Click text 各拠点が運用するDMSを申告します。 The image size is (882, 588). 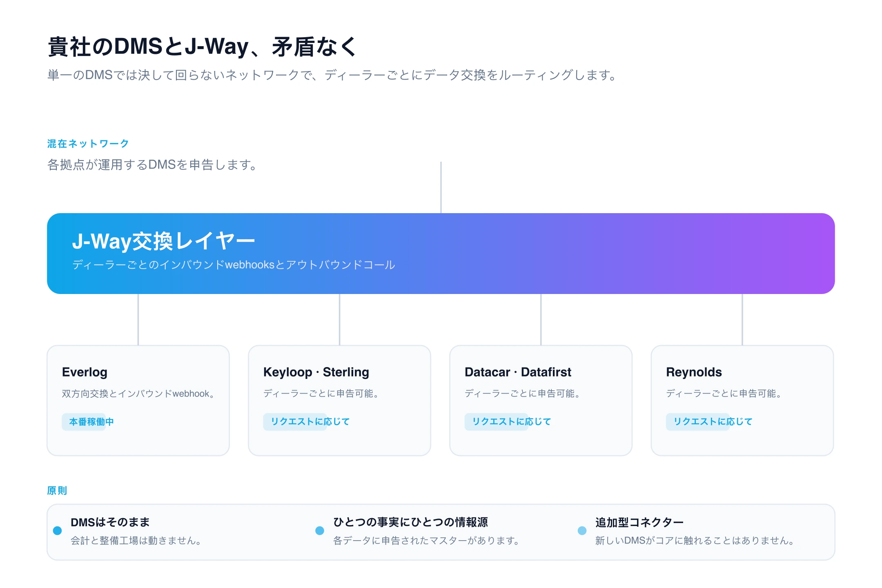coord(152,165)
